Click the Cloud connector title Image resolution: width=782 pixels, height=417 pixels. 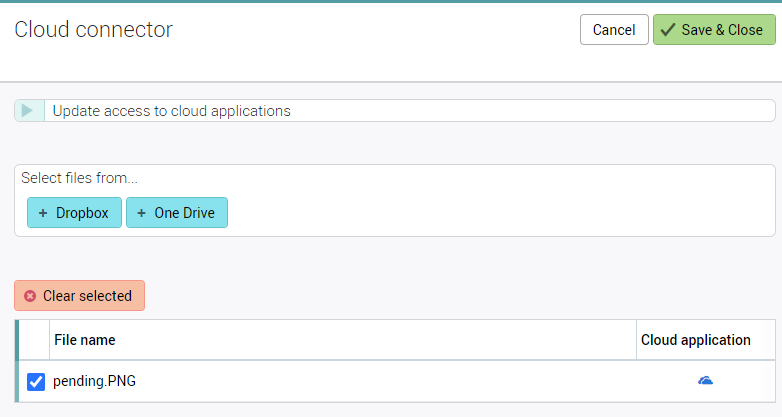tap(93, 30)
